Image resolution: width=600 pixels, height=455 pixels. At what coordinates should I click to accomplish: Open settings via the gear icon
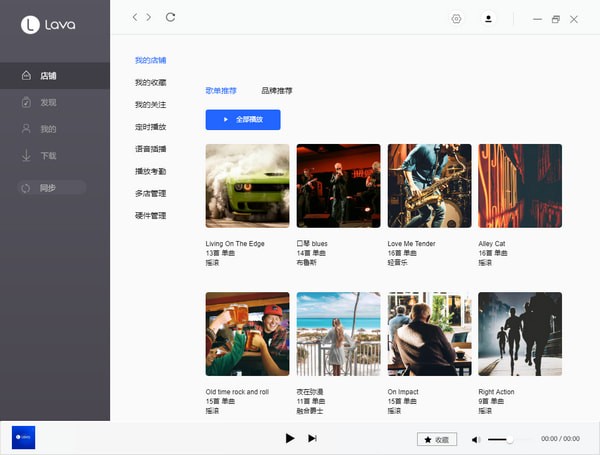pos(457,19)
